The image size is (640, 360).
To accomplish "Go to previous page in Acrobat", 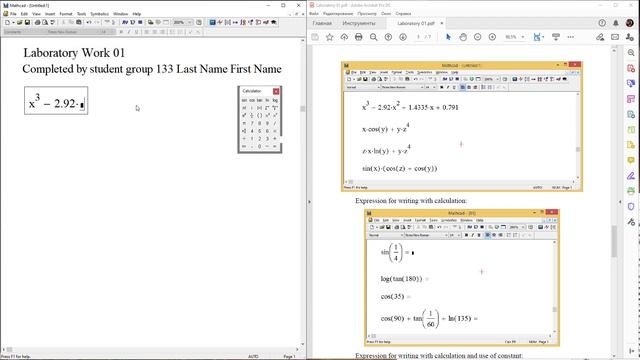I will tap(388, 37).
